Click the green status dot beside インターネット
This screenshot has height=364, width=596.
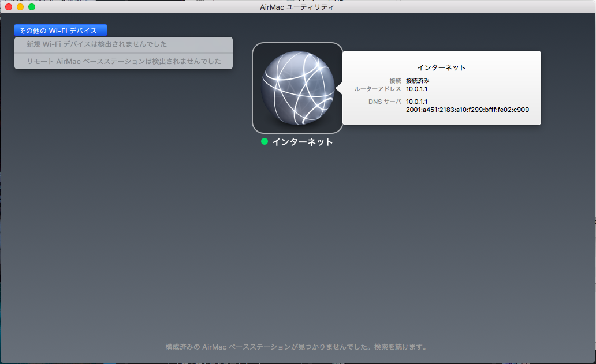tap(265, 141)
